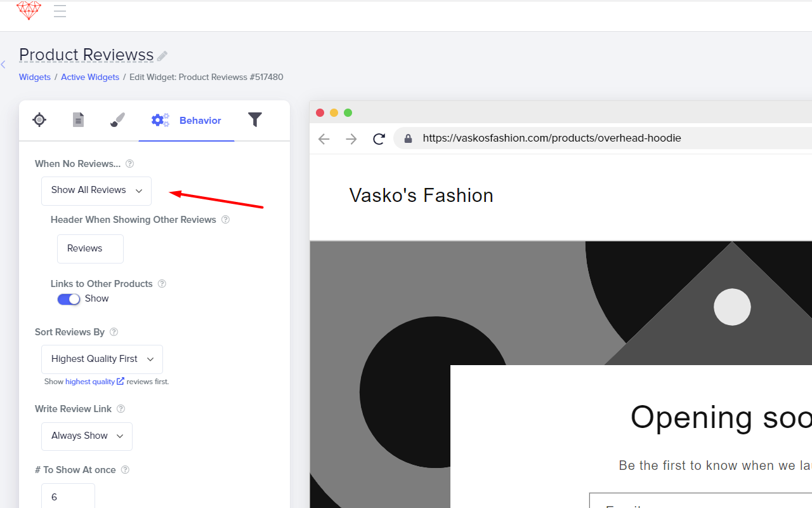Click the # To Show At once field
This screenshot has width=812, height=508.
(x=68, y=497)
